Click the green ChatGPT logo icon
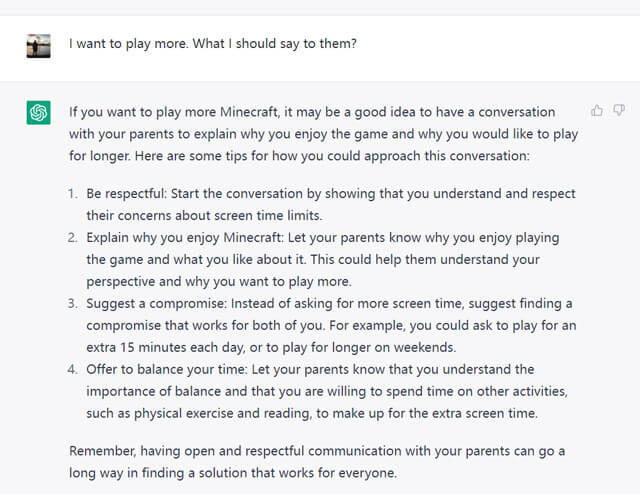The width and height of the screenshot is (640, 494). pos(38,113)
